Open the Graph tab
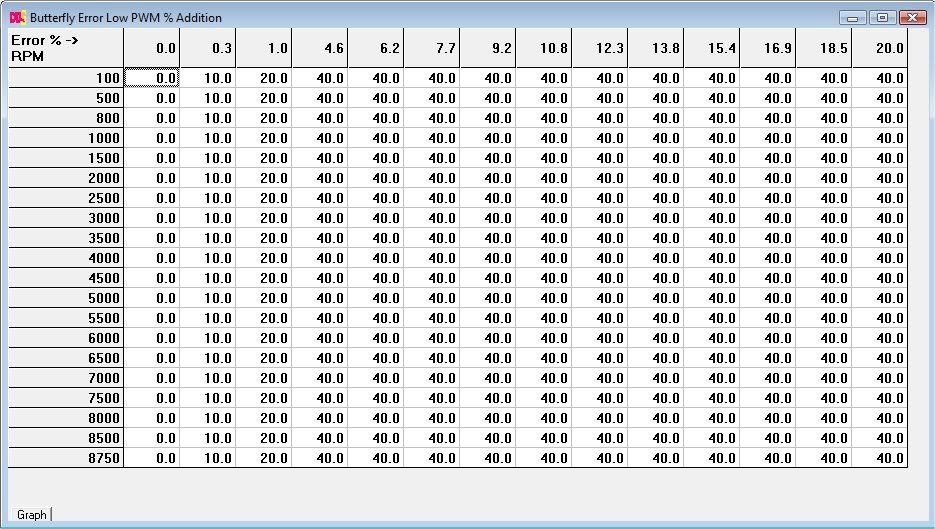The height and width of the screenshot is (529, 935). click(x=31, y=515)
